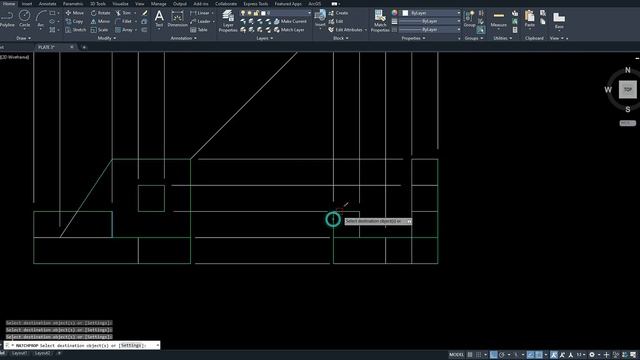Select the Dimension tool

pyautogui.click(x=178, y=19)
